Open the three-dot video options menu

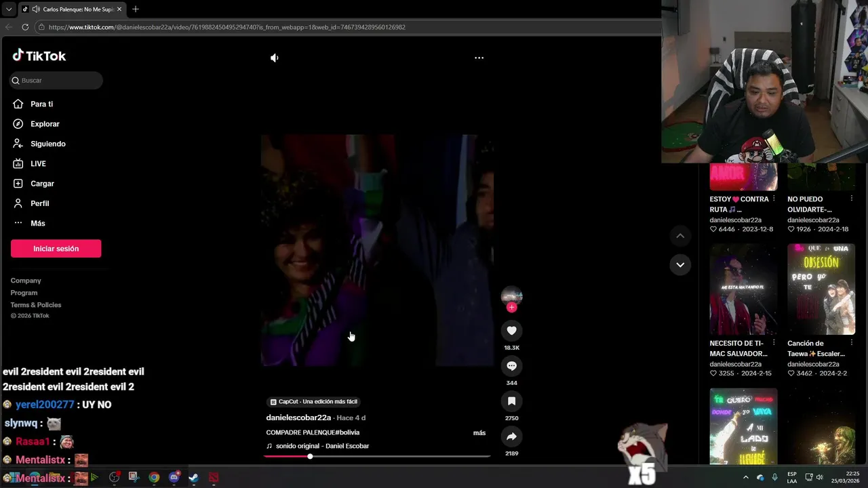tap(479, 58)
